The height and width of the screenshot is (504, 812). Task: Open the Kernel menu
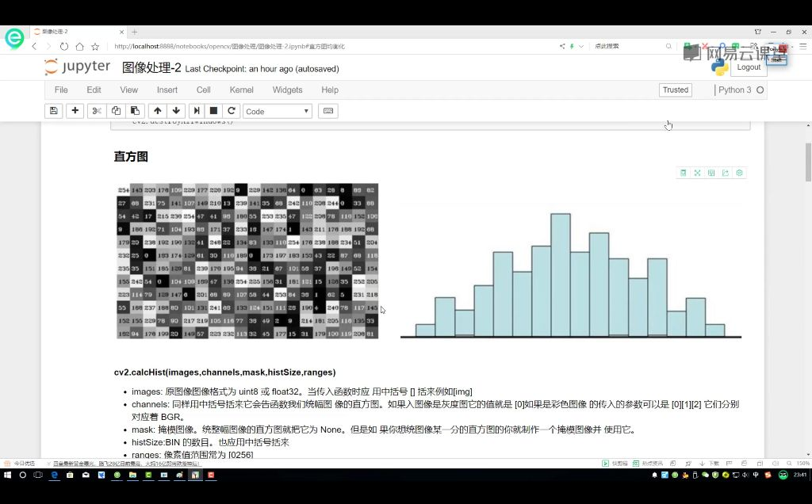241,90
